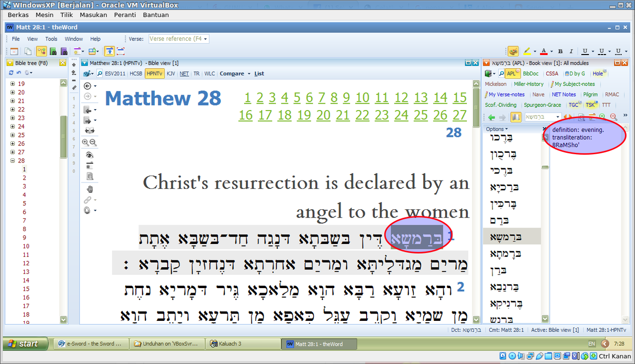635x364 pixels.
Task: Go to previous chapter with left-arrow page icon
Action: (x=88, y=110)
